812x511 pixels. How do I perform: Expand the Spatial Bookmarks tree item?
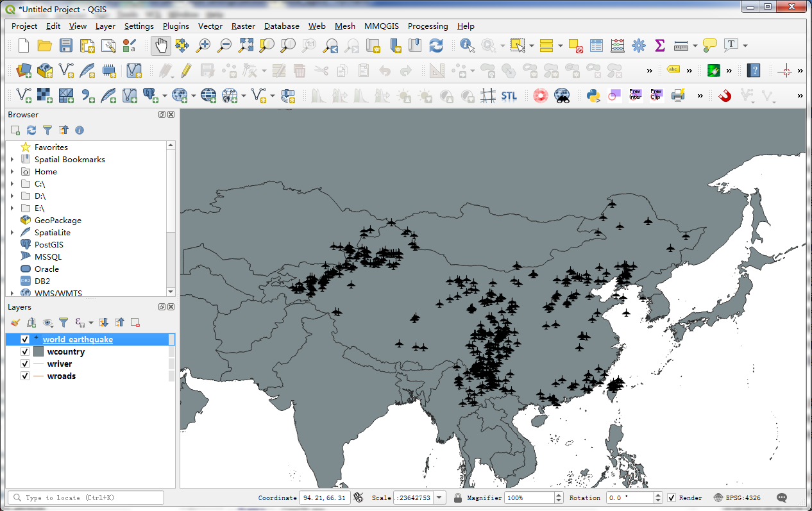[x=12, y=160]
